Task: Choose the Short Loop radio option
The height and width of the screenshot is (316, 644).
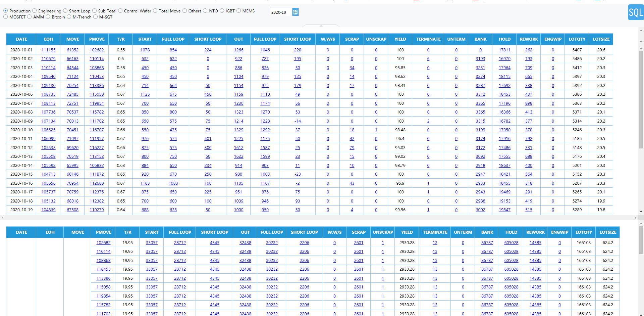Action: tap(65, 11)
